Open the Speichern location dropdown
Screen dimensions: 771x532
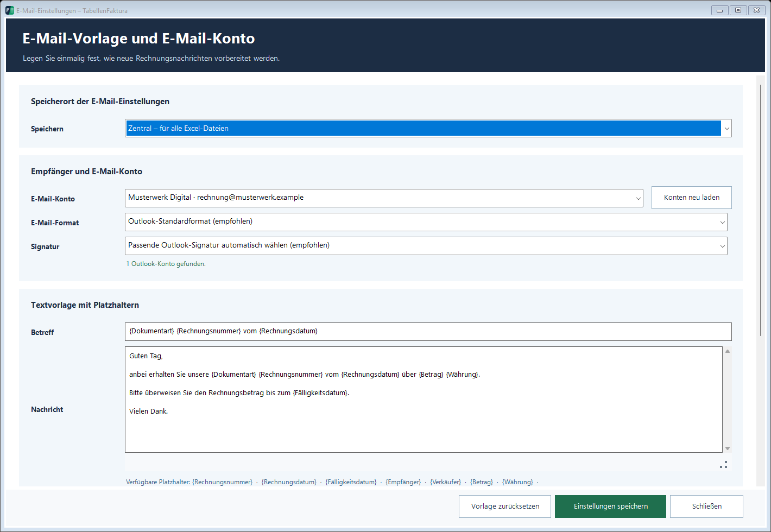[428, 128]
